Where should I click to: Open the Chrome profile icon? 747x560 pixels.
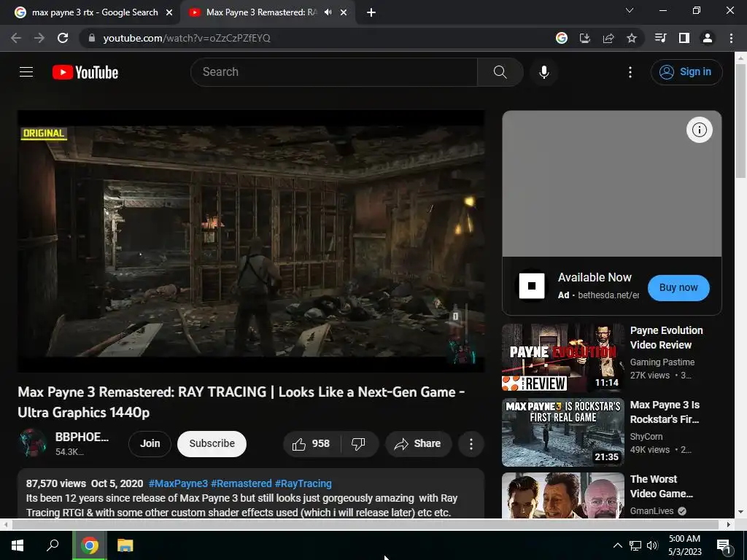click(708, 38)
